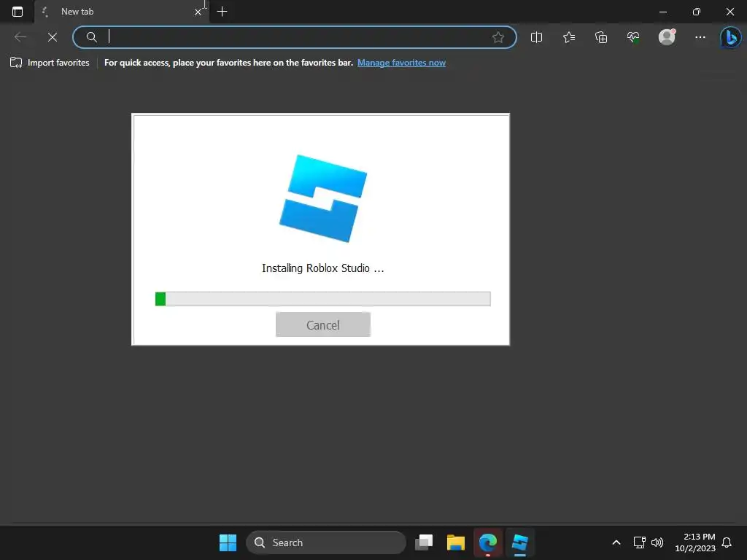
Task: Add page to favorites star icon
Action: pyautogui.click(x=498, y=37)
